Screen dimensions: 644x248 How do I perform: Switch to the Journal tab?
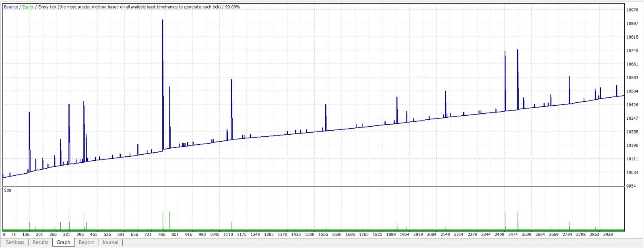pyautogui.click(x=110, y=242)
